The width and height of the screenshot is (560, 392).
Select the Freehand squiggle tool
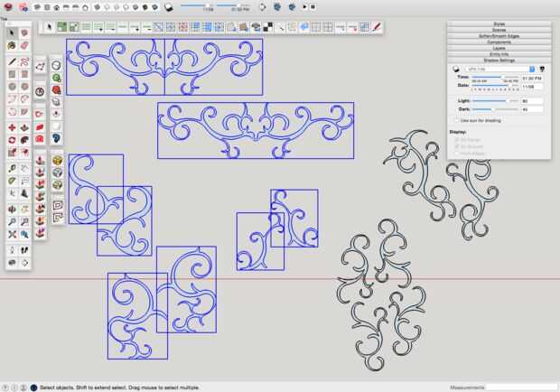point(24,61)
